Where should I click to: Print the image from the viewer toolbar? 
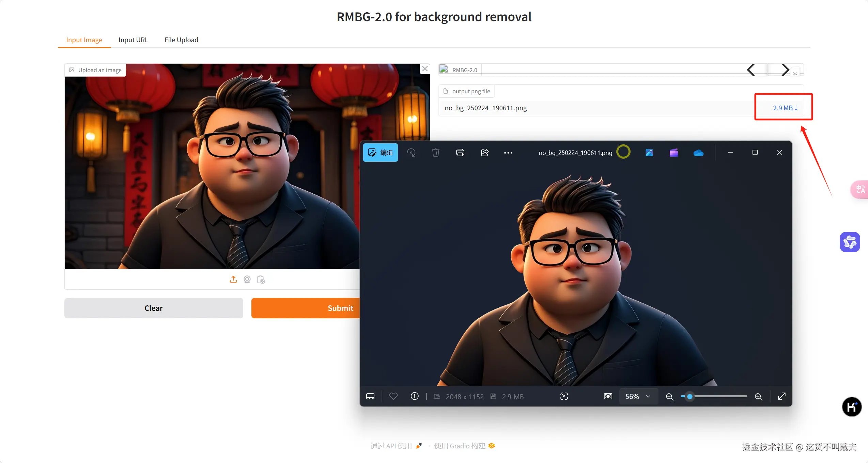coord(460,153)
